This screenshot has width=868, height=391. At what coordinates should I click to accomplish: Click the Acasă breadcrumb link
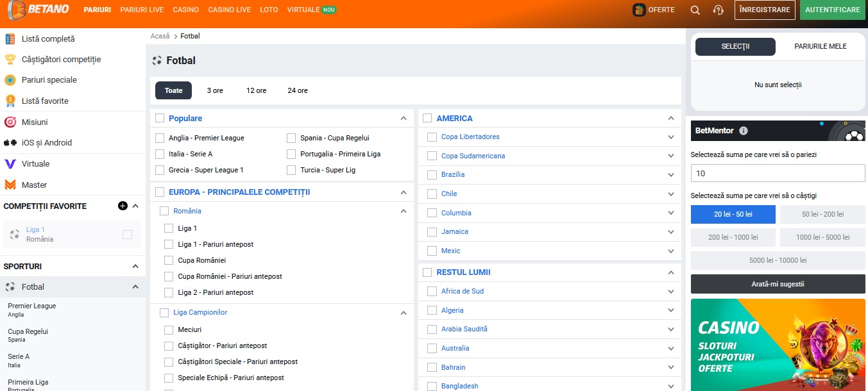coord(160,36)
